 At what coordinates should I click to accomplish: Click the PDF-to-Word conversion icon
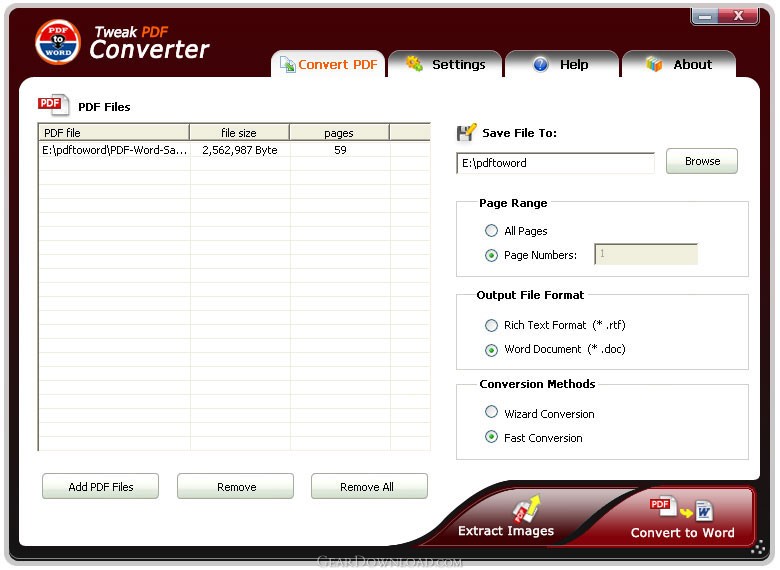coord(682,509)
